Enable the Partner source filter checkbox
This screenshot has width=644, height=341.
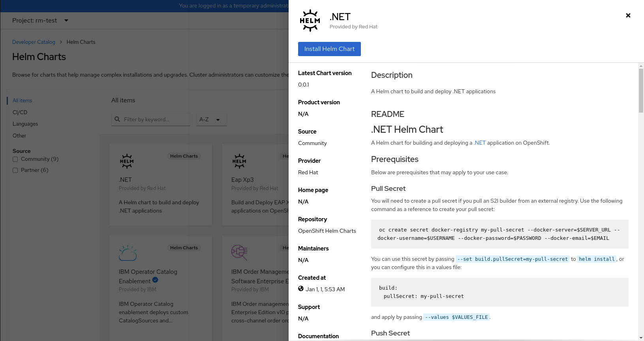click(15, 170)
